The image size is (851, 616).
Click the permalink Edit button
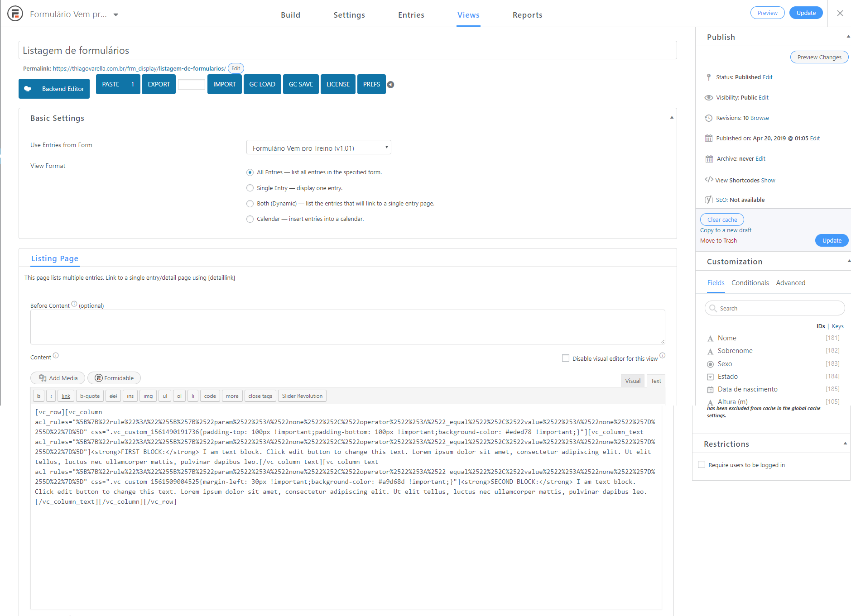[236, 68]
